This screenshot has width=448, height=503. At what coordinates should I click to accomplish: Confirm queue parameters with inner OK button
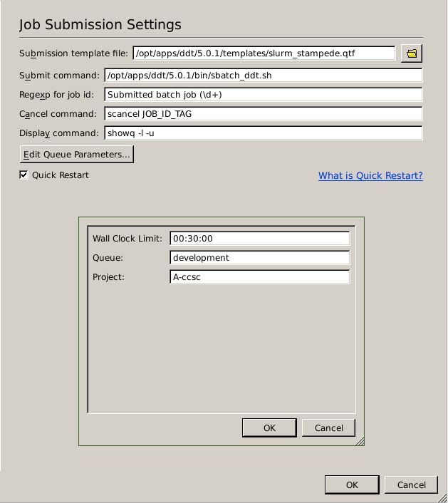click(269, 428)
